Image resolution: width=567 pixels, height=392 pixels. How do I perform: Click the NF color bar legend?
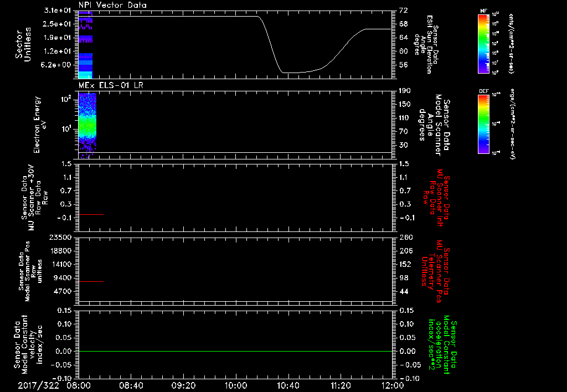[483, 43]
